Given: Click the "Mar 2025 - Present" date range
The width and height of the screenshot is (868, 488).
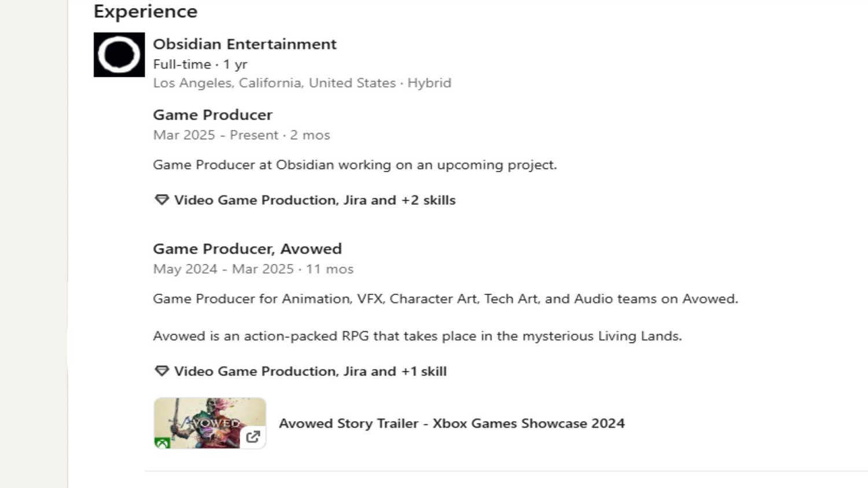Looking at the screenshot, I should (215, 135).
